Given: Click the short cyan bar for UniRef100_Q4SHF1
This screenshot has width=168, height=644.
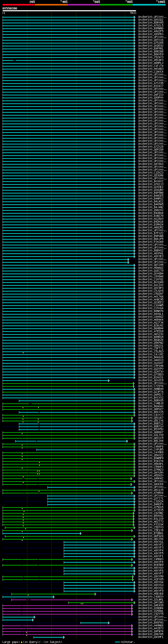Looking at the screenshot, I should (x=49, y=637).
